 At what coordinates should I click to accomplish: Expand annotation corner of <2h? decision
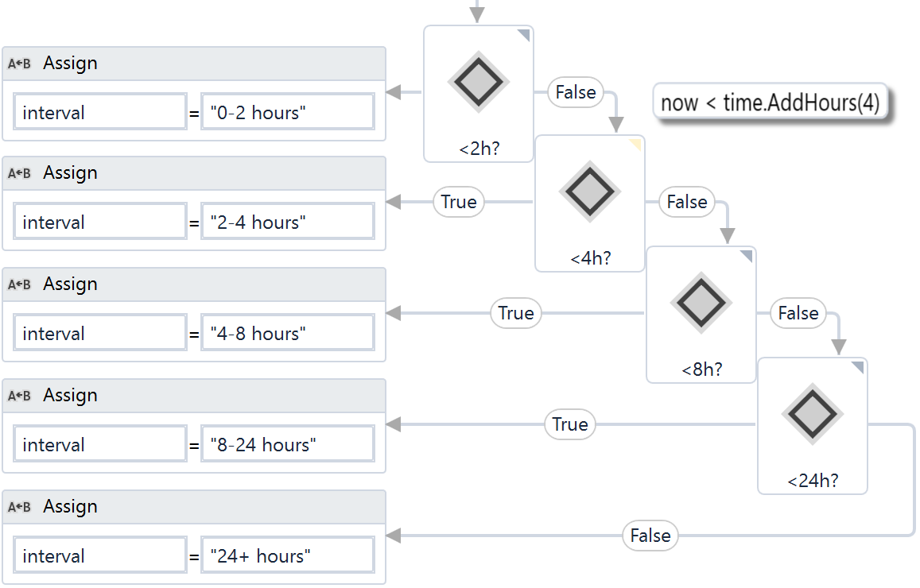click(x=524, y=34)
